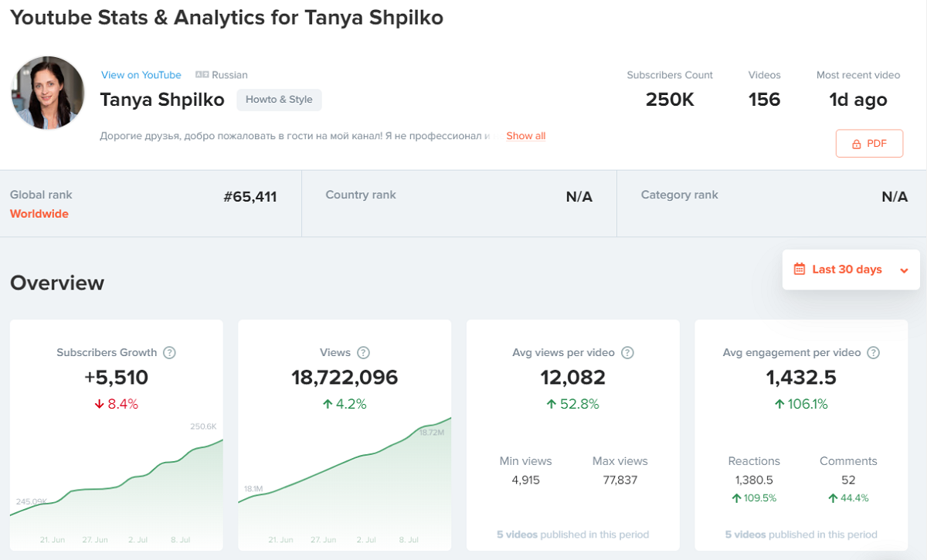Click the Subscribers Count label
The width and height of the screenshot is (927, 560).
[x=670, y=75]
